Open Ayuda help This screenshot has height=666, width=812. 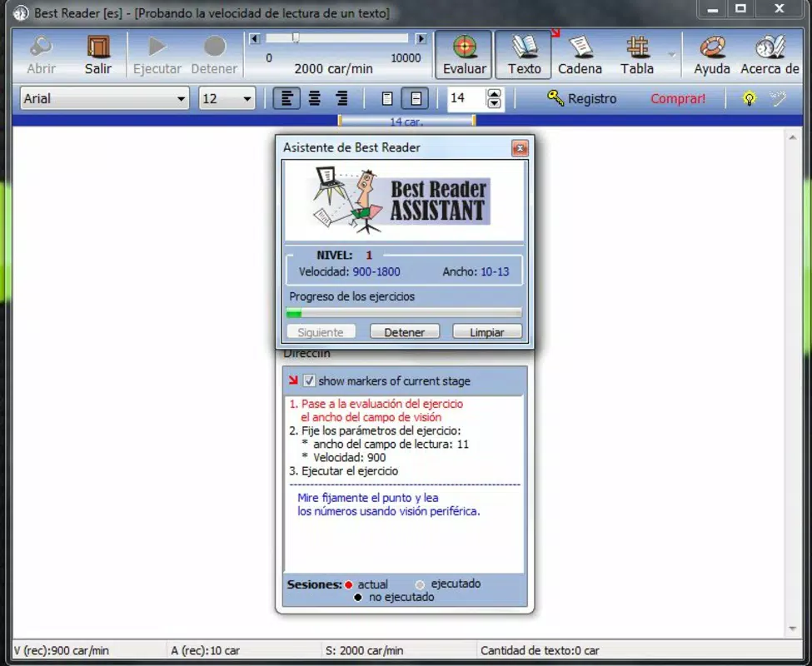pyautogui.click(x=712, y=54)
